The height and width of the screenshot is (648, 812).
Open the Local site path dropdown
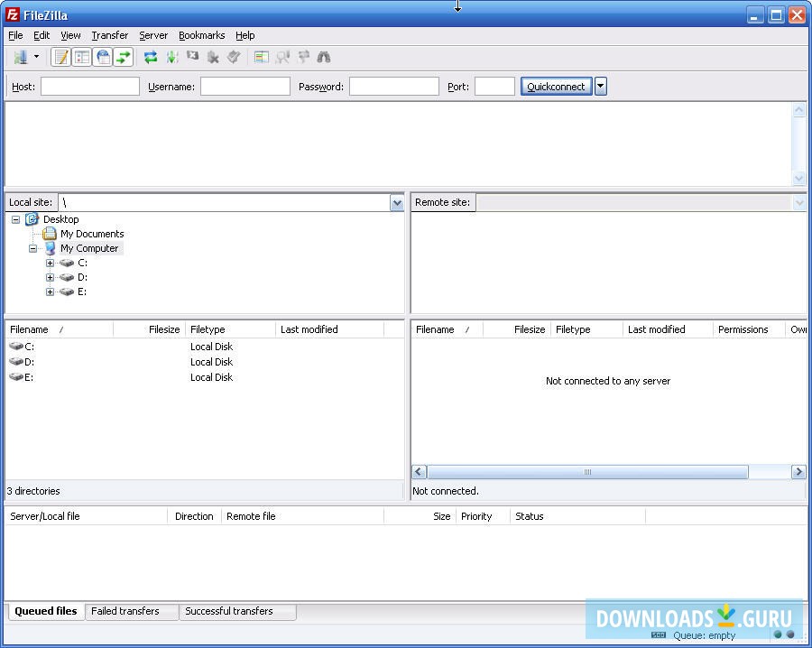coord(397,203)
